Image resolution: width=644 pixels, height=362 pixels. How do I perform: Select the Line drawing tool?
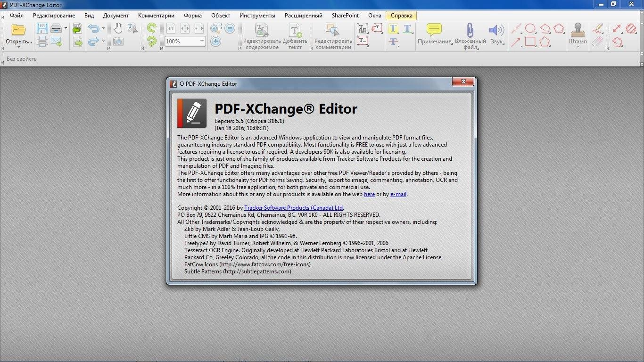pyautogui.click(x=517, y=29)
